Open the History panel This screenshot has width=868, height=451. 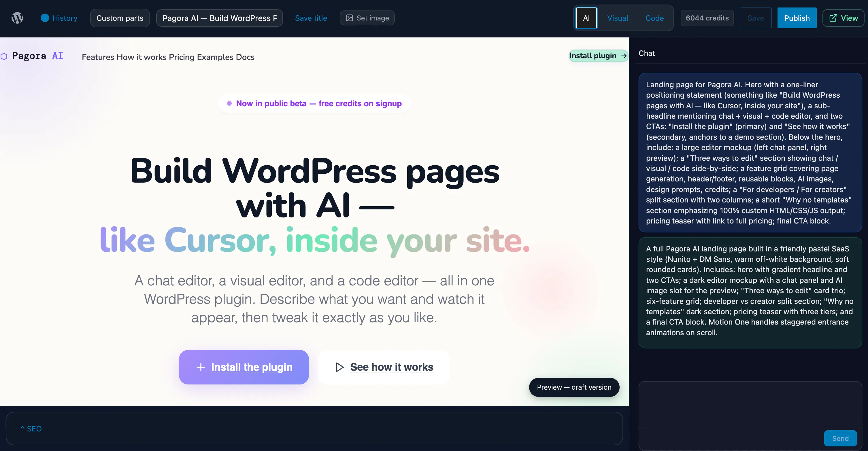tap(59, 18)
